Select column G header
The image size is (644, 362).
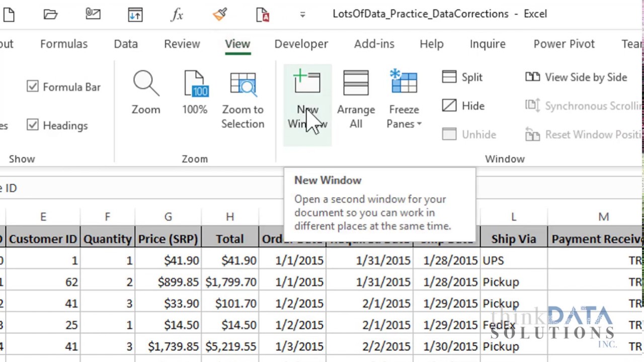[x=168, y=217]
